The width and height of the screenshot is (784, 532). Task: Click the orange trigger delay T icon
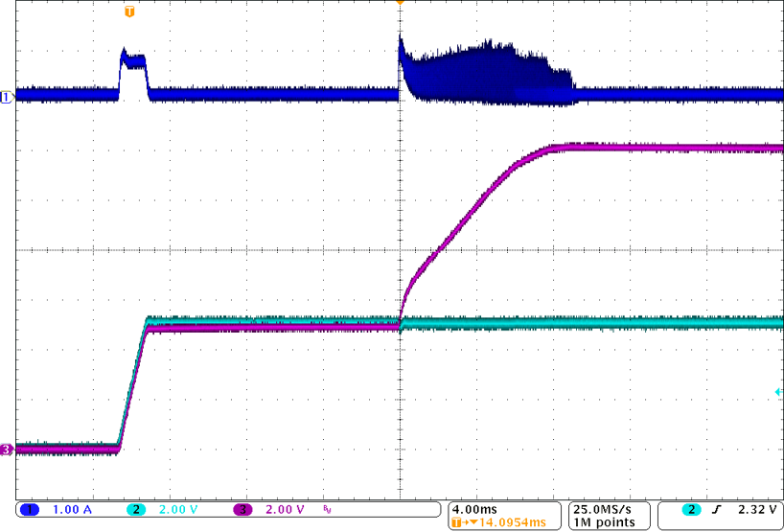pos(457,522)
